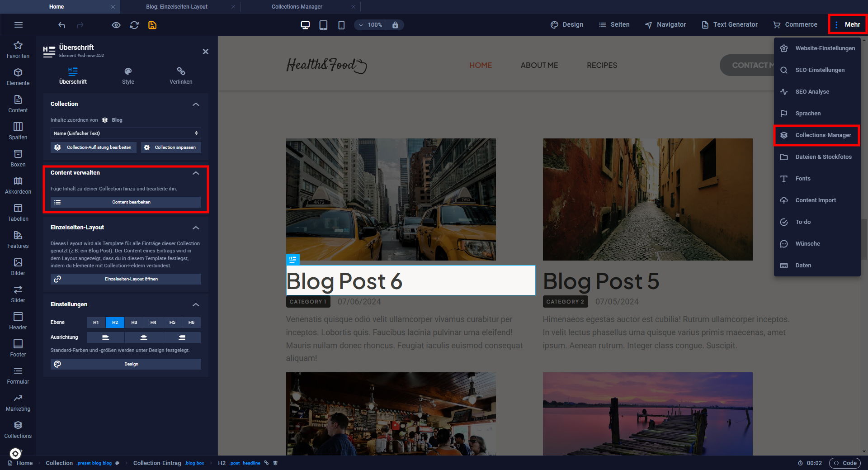The image size is (868, 470).
Task: Open the Akkordeon sidebar section
Action: tap(18, 185)
